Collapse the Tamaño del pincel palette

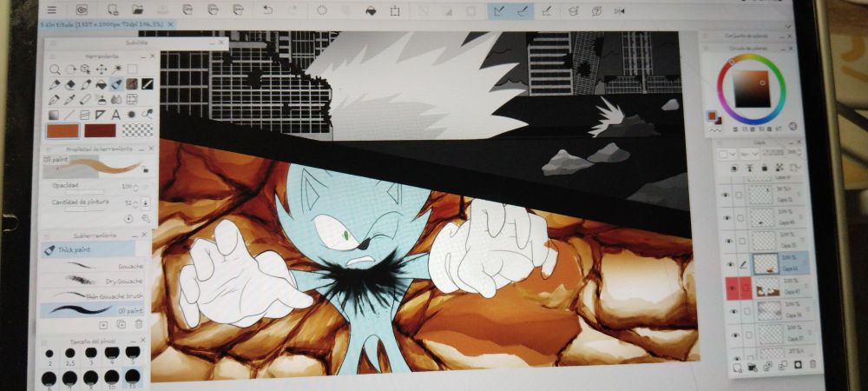point(134,341)
